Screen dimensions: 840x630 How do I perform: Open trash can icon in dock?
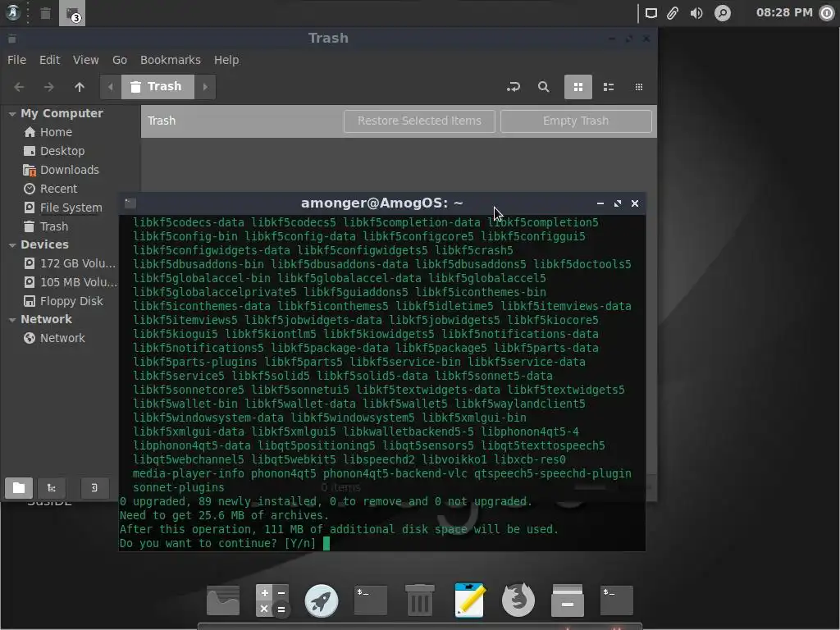419,600
